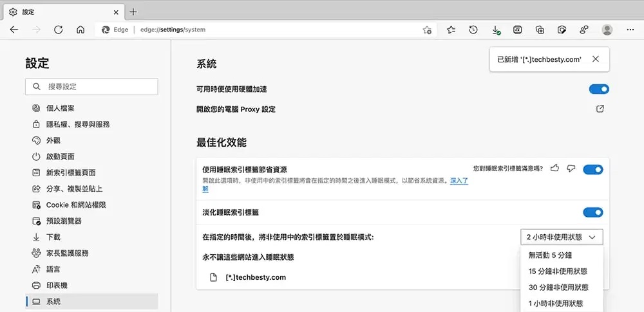
Task: Click the Edge logo in address bar
Action: click(x=106, y=30)
